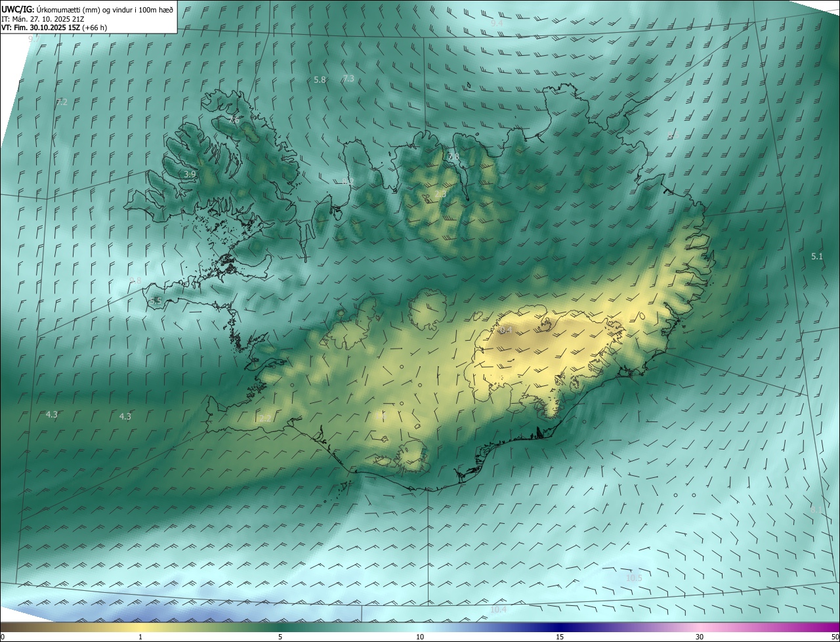Click the 50 tick on the color scale
The width and height of the screenshot is (840, 642).
pyautogui.click(x=835, y=637)
